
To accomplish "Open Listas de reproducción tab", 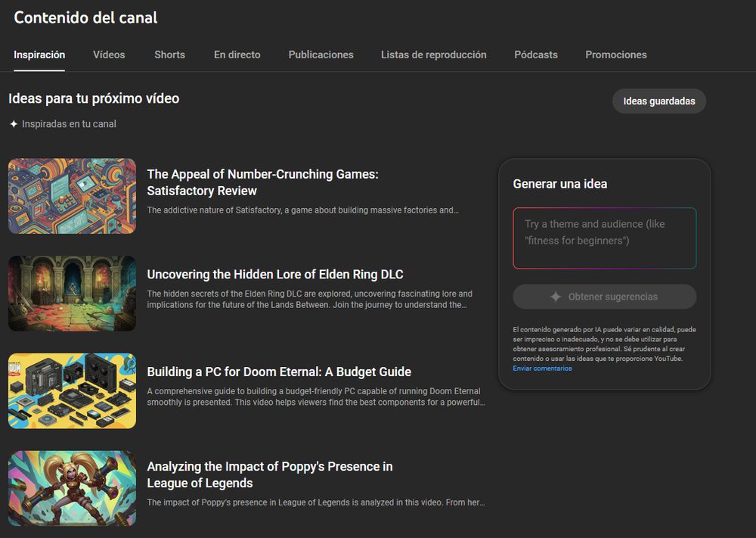I will coord(434,54).
